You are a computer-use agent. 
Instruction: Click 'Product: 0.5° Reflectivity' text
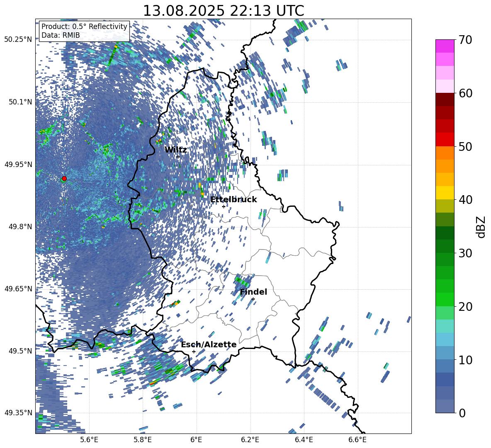(x=84, y=26)
